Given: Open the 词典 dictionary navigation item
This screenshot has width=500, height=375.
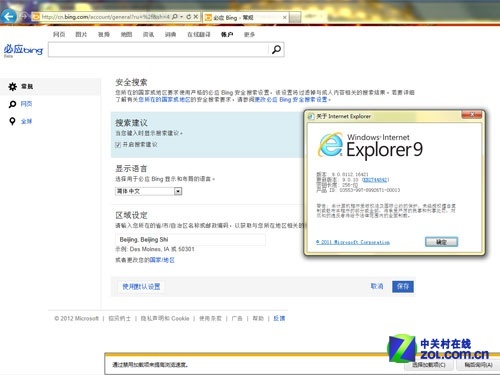Looking at the screenshot, I should click(170, 34).
